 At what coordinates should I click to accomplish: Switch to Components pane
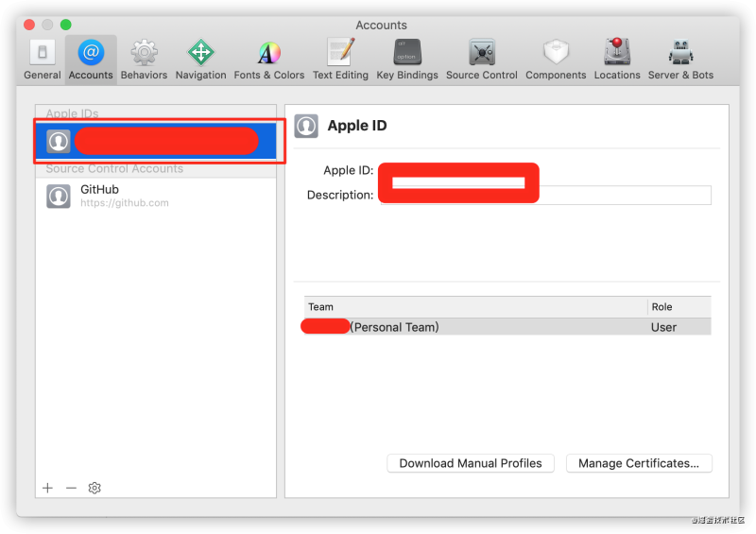556,60
